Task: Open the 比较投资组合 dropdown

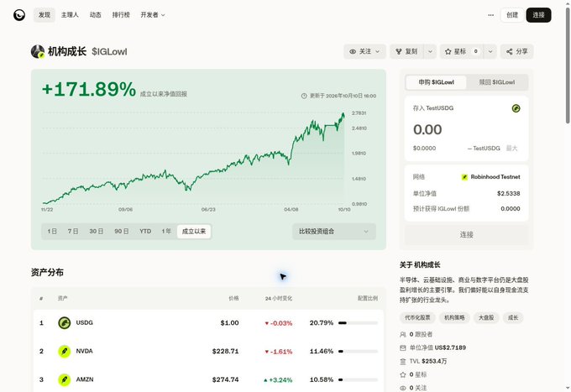Action: coord(334,232)
